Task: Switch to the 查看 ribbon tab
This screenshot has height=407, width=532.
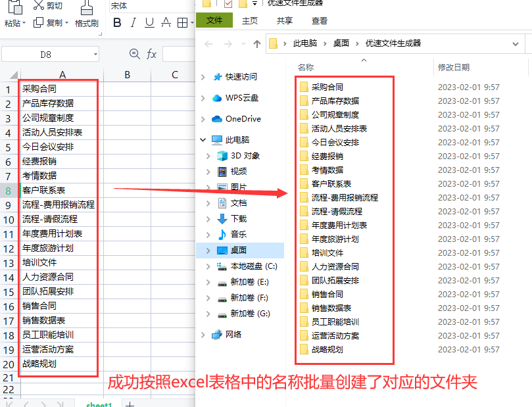Action: (320, 20)
